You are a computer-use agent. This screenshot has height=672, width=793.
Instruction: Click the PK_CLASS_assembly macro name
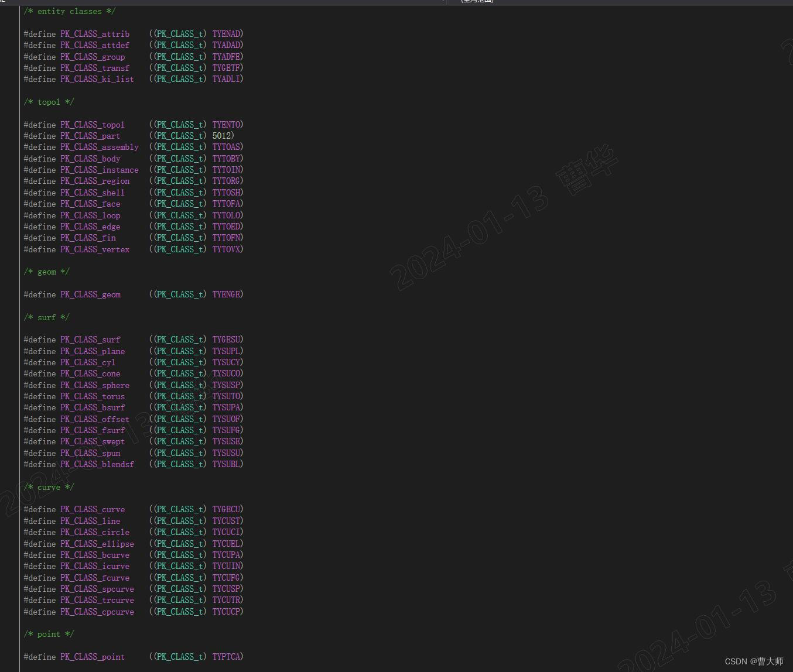[100, 147]
